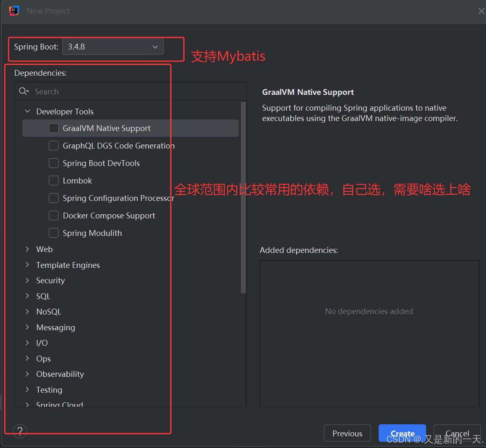Image resolution: width=486 pixels, height=448 pixels.
Task: Click the Docker Compose Support label
Action: (x=109, y=215)
